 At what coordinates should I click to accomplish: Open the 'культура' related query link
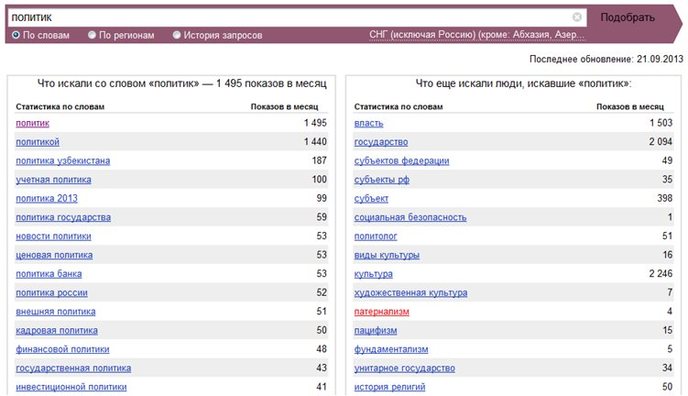[x=373, y=274]
